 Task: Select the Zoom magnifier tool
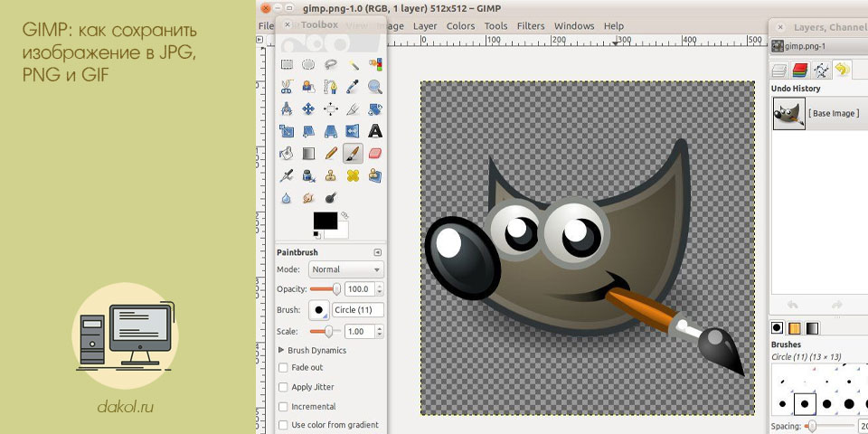coord(375,87)
